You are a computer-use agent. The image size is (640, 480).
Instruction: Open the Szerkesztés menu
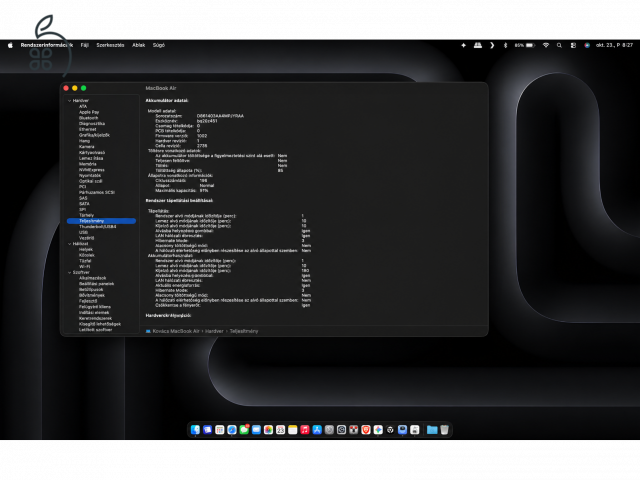tap(110, 45)
